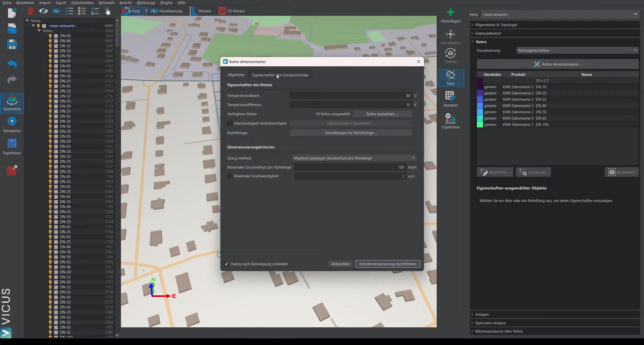
Task: Click the gray redo arrow in the sidebar
Action: coord(12,80)
